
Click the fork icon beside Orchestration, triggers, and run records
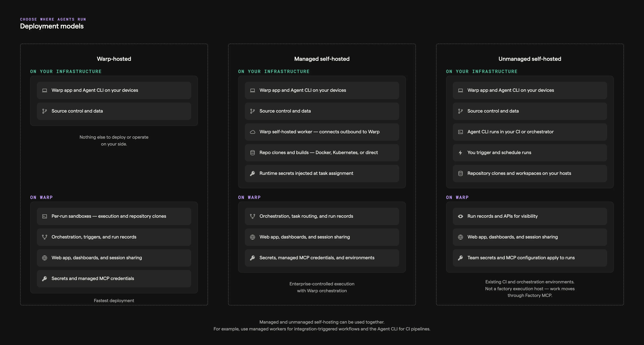[x=44, y=237]
